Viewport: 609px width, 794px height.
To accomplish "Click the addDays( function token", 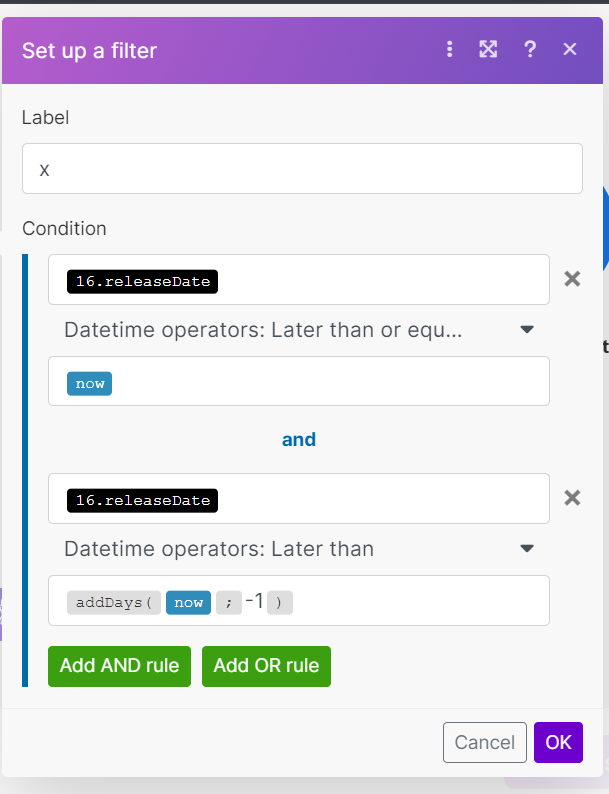I will [113, 602].
